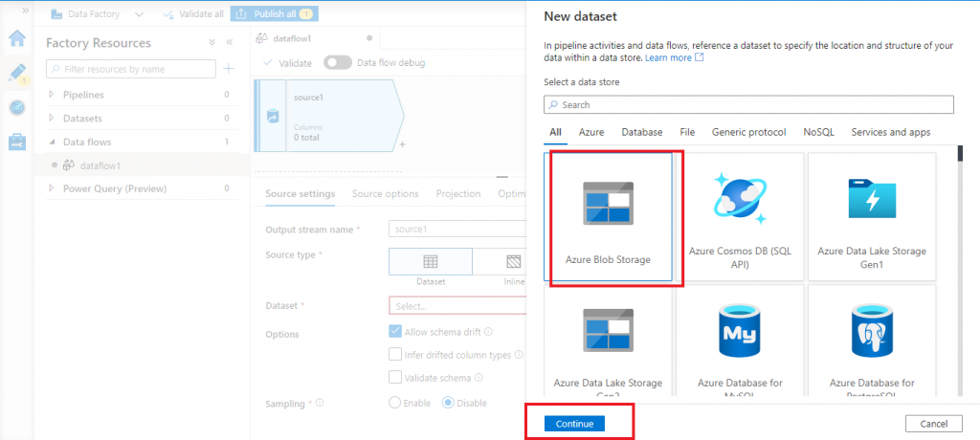This screenshot has width=980, height=440.
Task: Select the Azure Data Lake Storage Gen2 tile
Action: pyautogui.click(x=608, y=341)
